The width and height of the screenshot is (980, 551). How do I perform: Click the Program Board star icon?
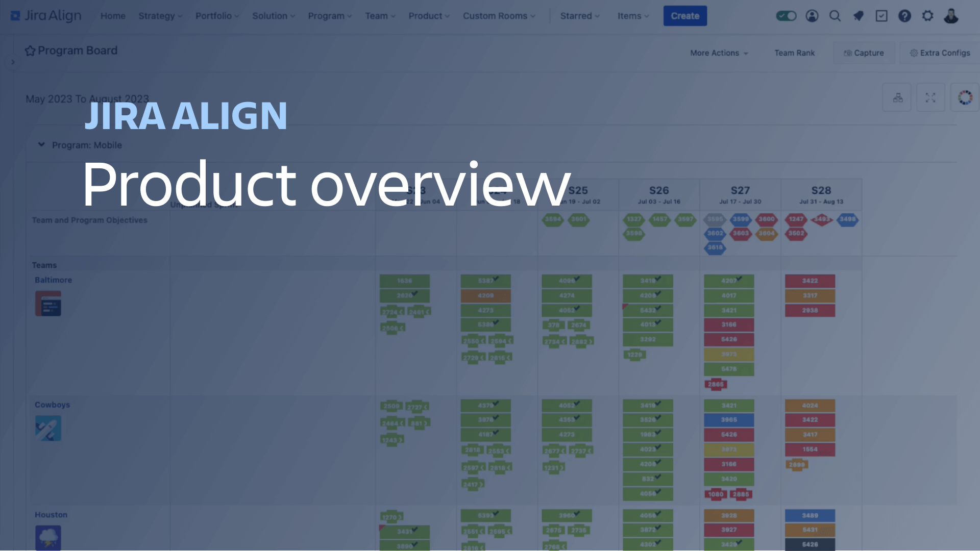coord(30,51)
